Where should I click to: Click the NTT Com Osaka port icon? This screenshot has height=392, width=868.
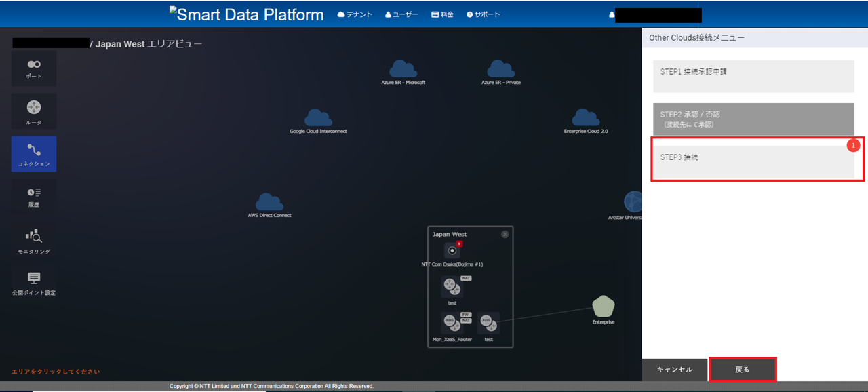452,250
